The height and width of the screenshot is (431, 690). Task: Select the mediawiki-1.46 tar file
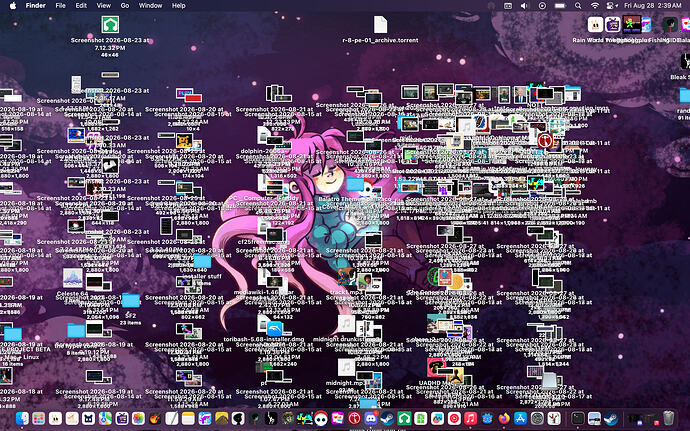click(264, 276)
